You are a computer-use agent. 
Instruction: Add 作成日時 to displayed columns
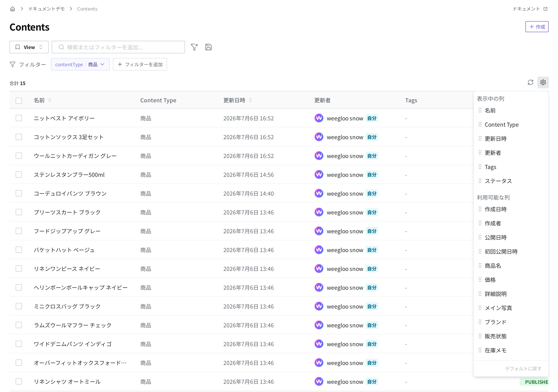[x=495, y=209]
